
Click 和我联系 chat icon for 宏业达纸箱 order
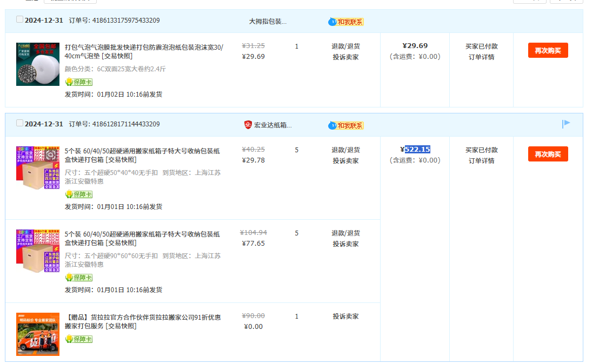point(346,125)
